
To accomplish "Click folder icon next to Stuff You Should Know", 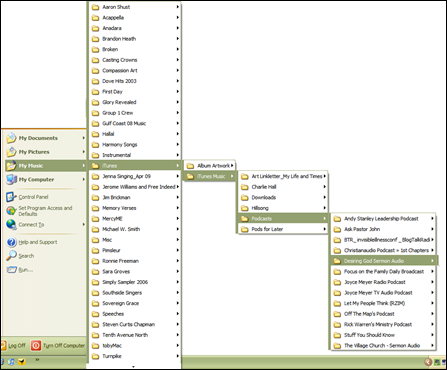I will tap(337, 335).
